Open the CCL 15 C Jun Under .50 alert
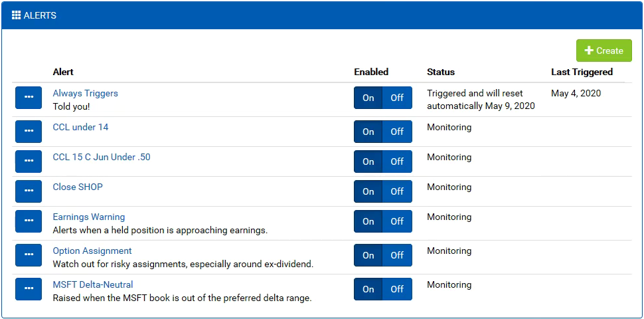644x319 pixels. click(102, 157)
